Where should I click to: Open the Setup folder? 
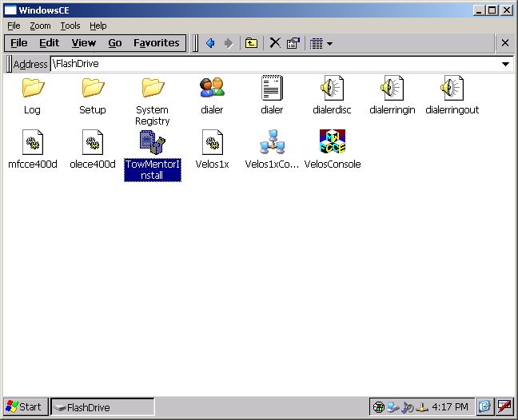tap(93, 96)
